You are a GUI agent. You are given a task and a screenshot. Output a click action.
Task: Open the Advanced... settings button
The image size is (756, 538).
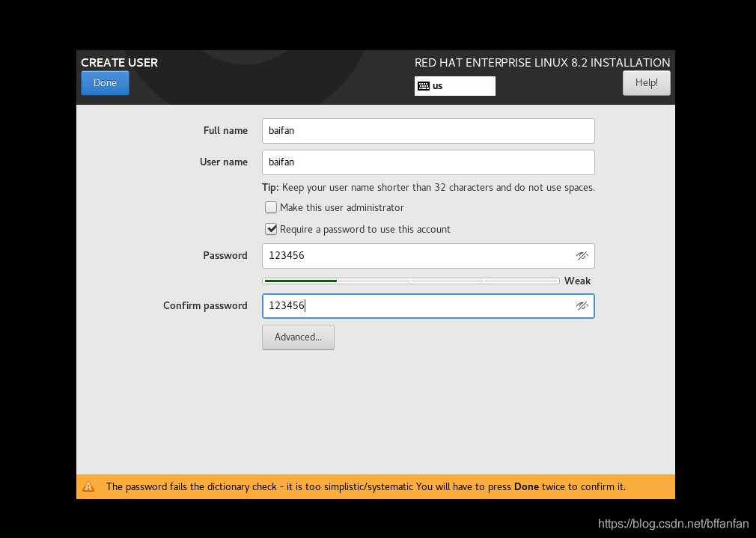(x=298, y=337)
